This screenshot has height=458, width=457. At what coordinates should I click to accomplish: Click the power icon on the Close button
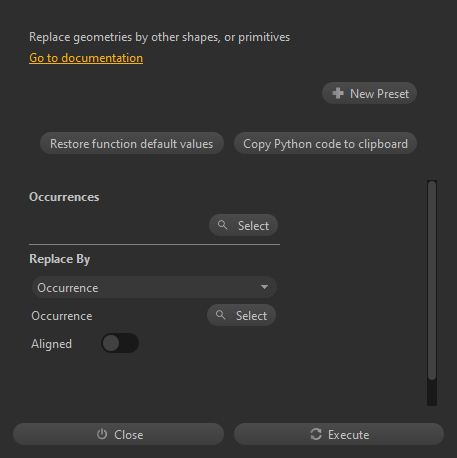102,434
